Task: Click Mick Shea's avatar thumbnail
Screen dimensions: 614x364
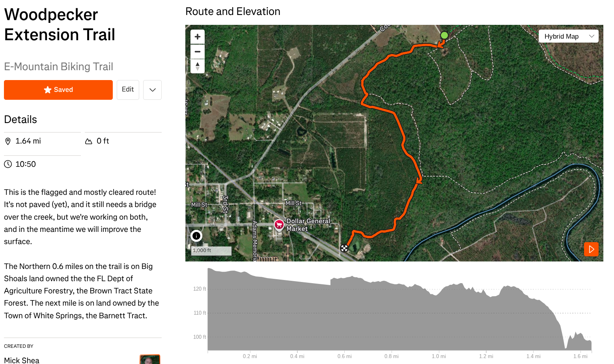Action: tap(150, 359)
